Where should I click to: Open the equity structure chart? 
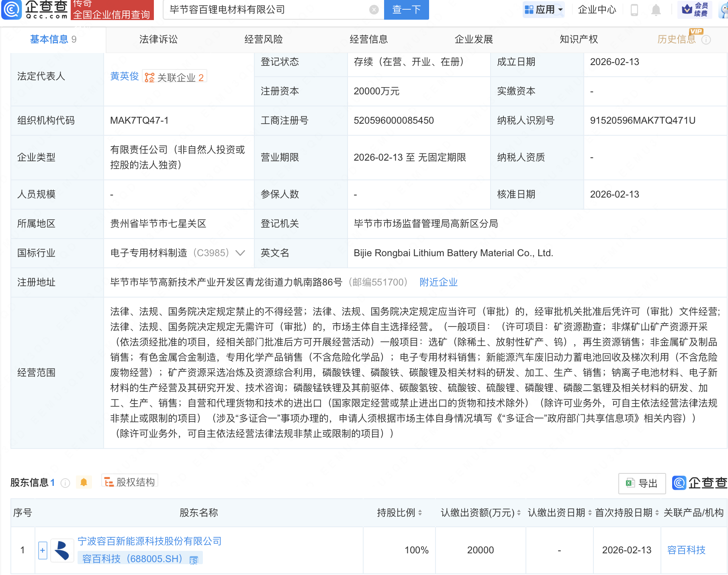(x=130, y=482)
